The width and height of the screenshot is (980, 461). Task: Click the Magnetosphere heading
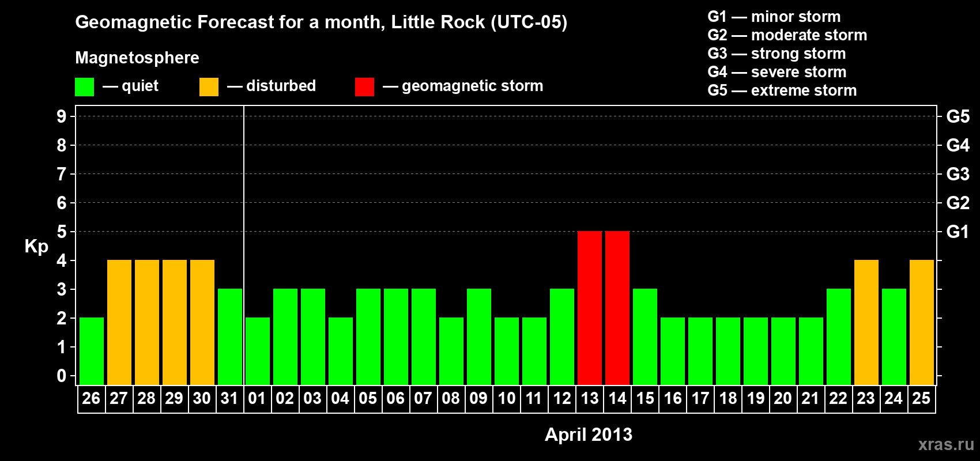(137, 58)
